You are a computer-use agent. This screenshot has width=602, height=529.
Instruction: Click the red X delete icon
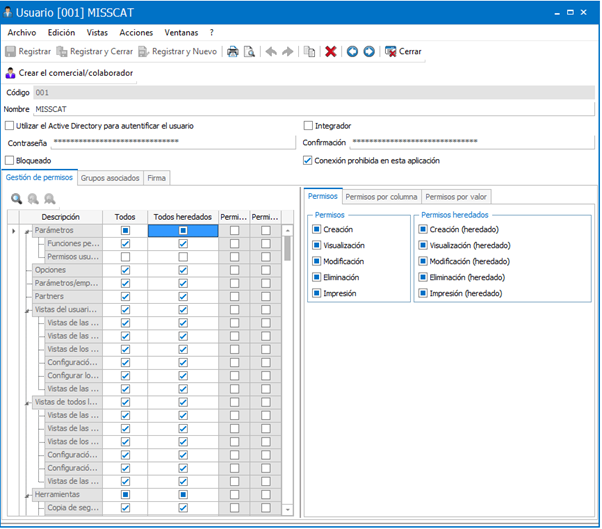click(x=331, y=51)
